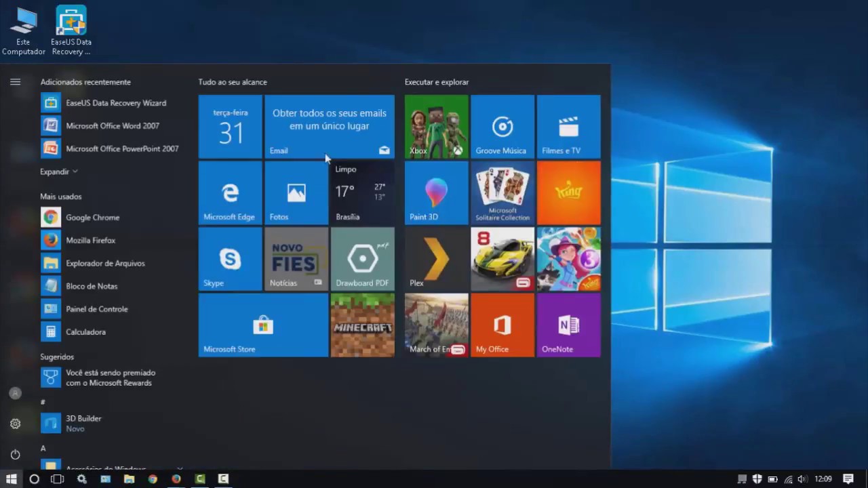The width and height of the screenshot is (868, 488).
Task: Open Bubble Witch 3 game tile
Action: [x=569, y=259]
